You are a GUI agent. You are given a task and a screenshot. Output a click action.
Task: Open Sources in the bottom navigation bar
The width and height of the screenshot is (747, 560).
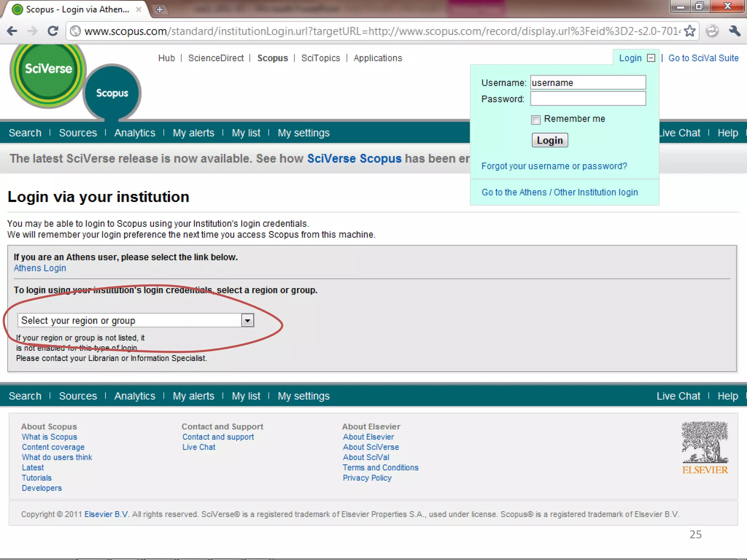coord(78,396)
